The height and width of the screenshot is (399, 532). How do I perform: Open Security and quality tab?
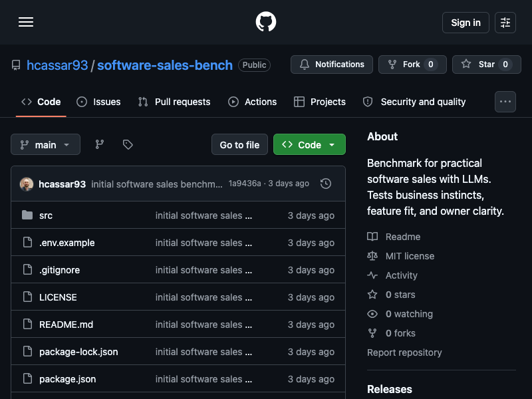414,102
